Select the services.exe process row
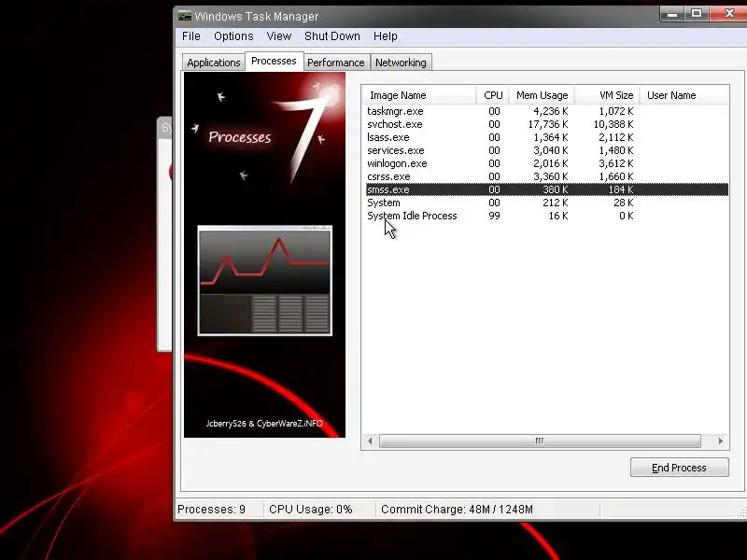747x560 pixels. tap(547, 150)
